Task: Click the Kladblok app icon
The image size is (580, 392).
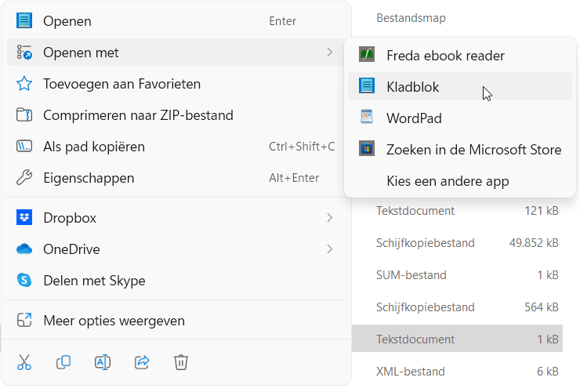Action: tap(367, 86)
